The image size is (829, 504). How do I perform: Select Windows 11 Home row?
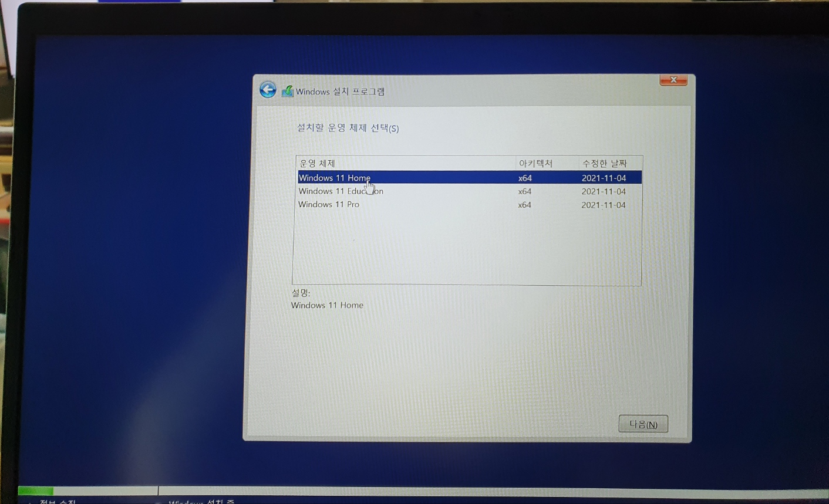[469, 178]
